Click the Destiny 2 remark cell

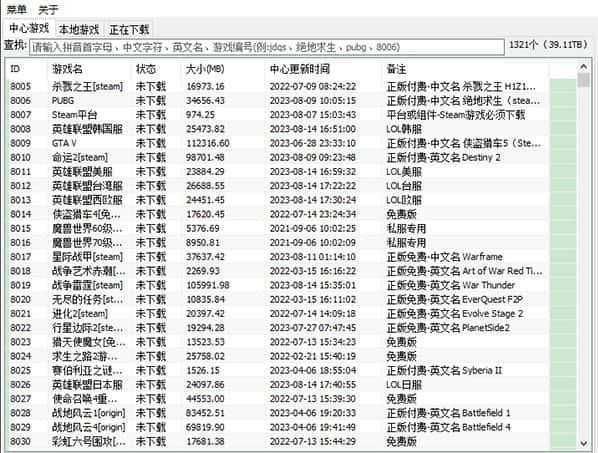pos(444,157)
